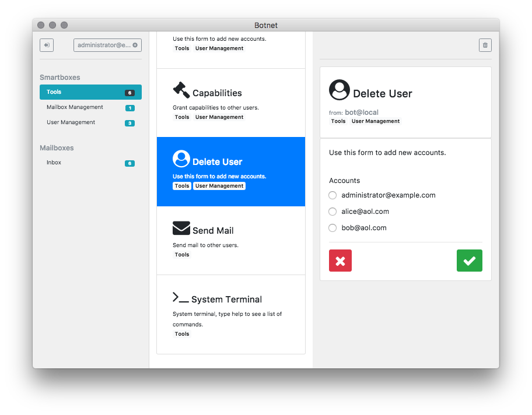532x415 pixels.
Task: Click the Tools tag on the System Terminal card
Action: [182, 335]
